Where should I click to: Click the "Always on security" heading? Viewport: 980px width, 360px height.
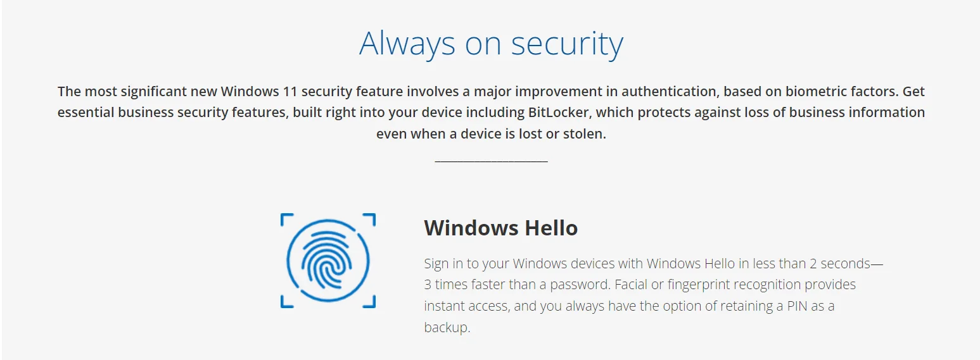click(491, 44)
